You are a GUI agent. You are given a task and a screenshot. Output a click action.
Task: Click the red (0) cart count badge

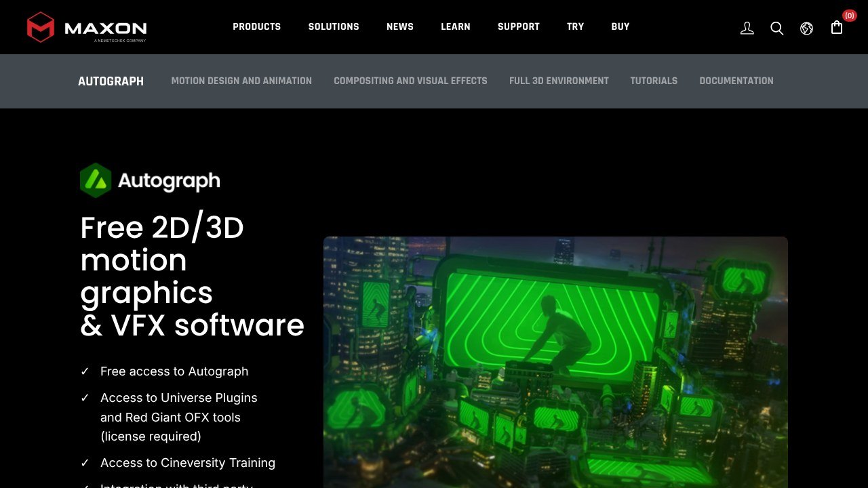849,16
